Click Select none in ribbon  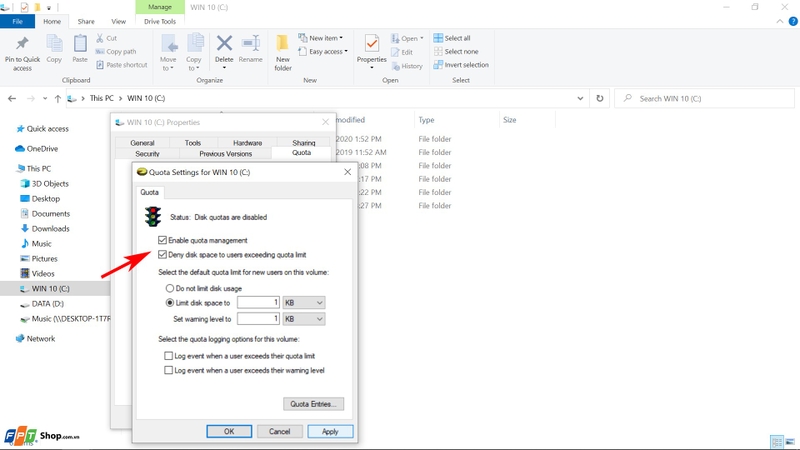tap(456, 52)
